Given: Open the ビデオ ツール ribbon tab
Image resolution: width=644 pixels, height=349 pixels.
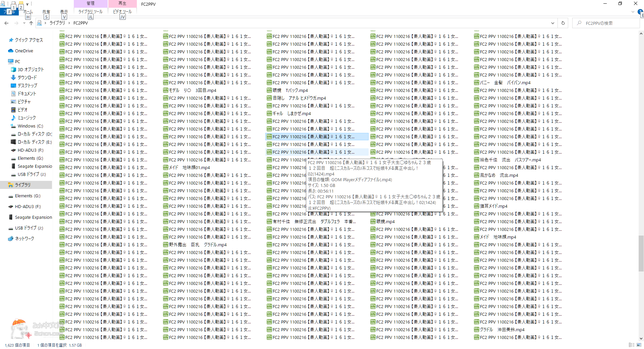Looking at the screenshot, I should tap(122, 12).
